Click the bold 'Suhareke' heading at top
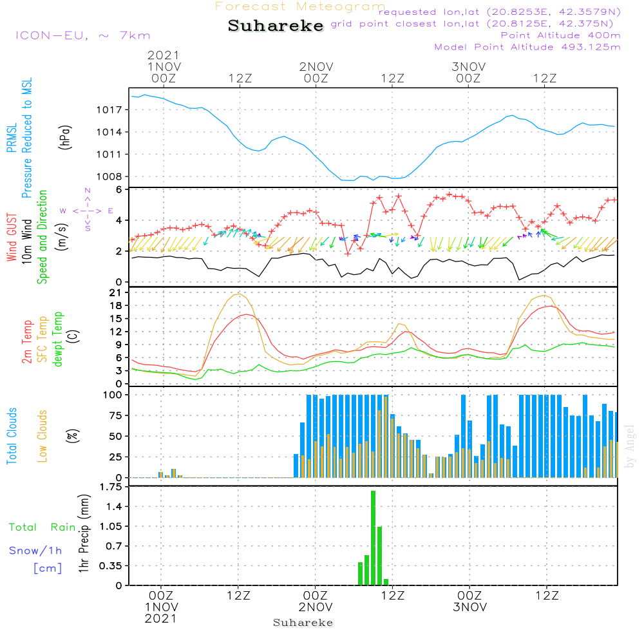The height and width of the screenshot is (644, 644). click(x=276, y=26)
